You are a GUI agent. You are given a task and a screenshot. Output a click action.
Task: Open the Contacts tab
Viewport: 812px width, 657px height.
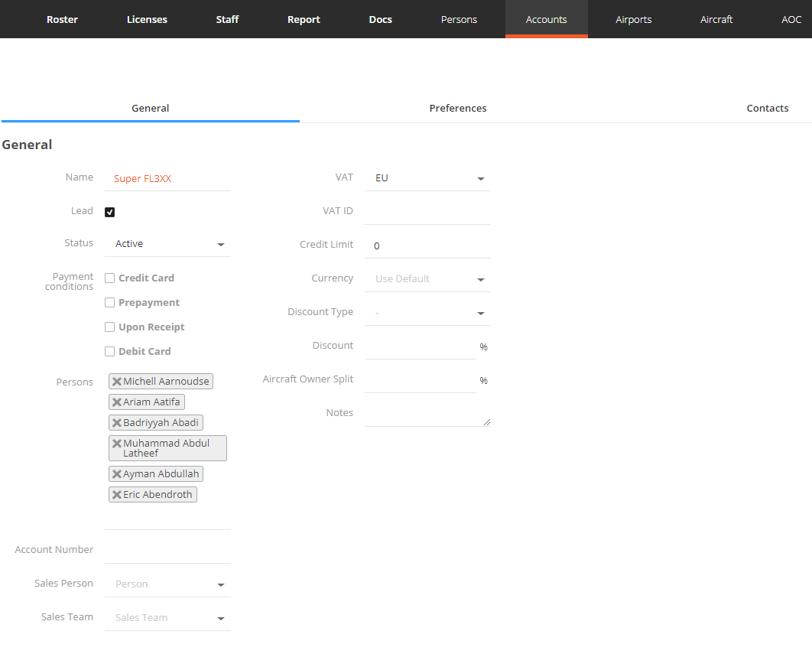767,108
